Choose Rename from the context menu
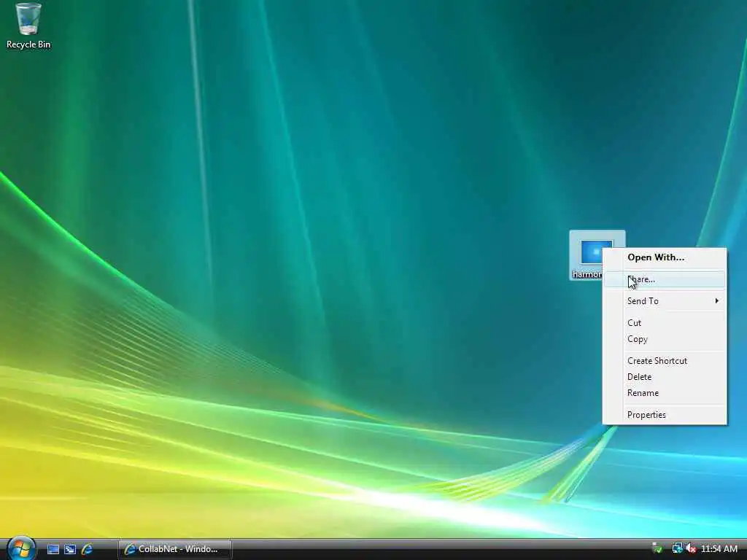The width and height of the screenshot is (747, 560). click(665, 393)
